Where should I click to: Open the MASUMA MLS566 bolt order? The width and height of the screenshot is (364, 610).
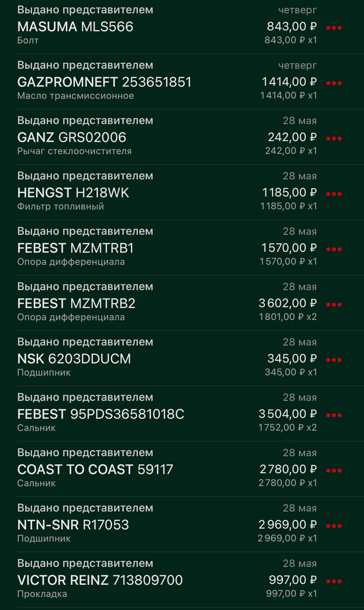coord(75,27)
